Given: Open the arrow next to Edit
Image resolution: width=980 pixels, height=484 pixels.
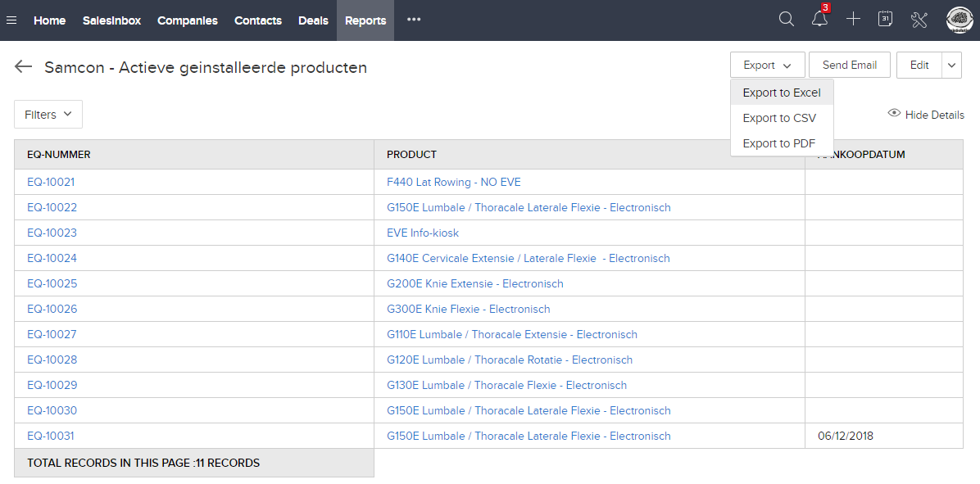Looking at the screenshot, I should tap(951, 65).
